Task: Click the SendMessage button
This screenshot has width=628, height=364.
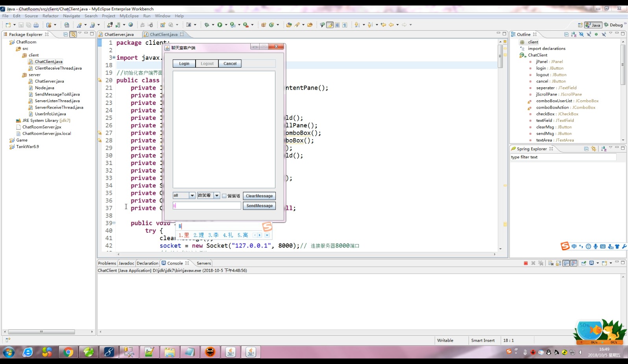Action: click(x=259, y=206)
